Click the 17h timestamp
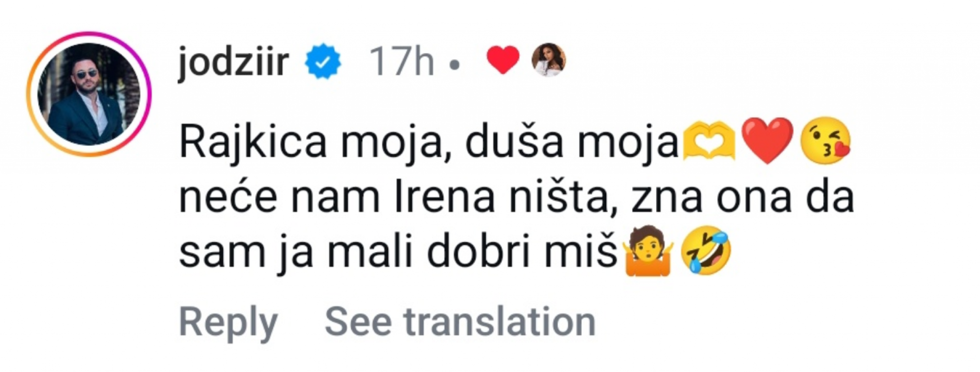 (401, 62)
